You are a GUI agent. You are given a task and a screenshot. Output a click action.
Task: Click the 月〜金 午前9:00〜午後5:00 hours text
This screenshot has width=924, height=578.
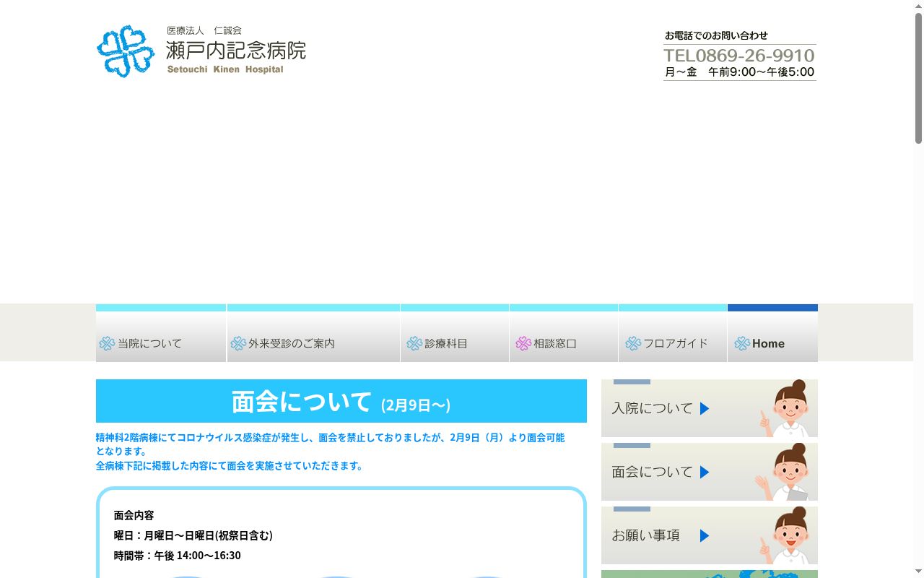[739, 72]
